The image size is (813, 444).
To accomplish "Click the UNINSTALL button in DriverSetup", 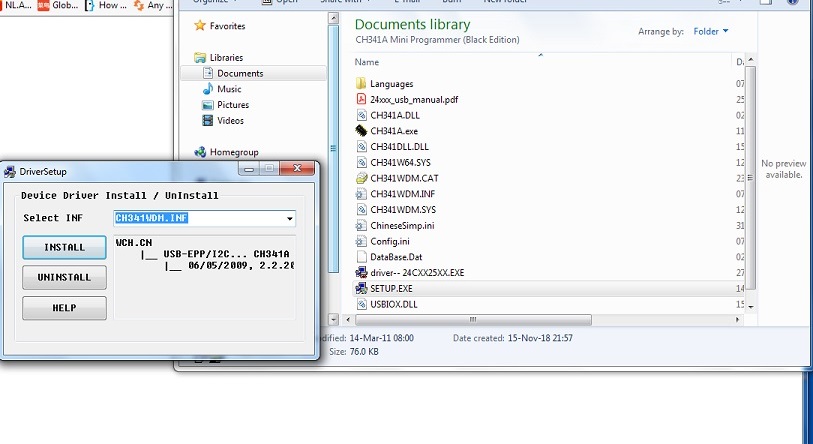I will [64, 278].
